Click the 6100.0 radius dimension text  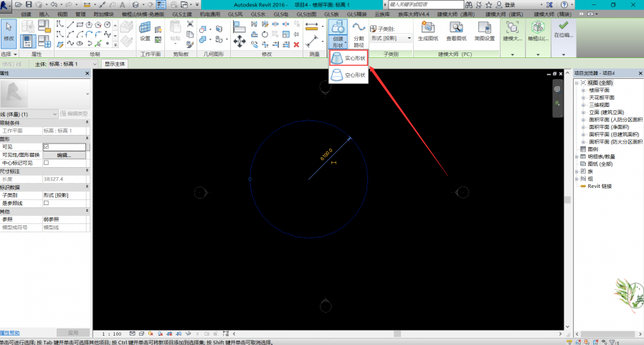tap(326, 154)
